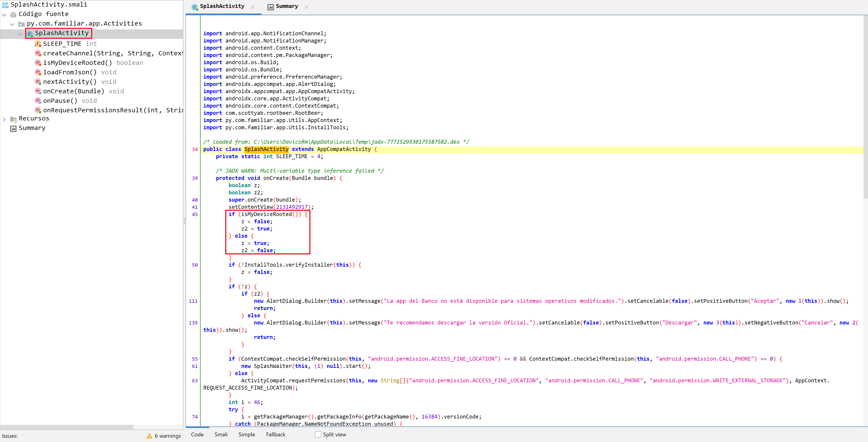Image resolution: width=868 pixels, height=442 pixels.
Task: Click the Código fuente package icon
Action: 14,14
